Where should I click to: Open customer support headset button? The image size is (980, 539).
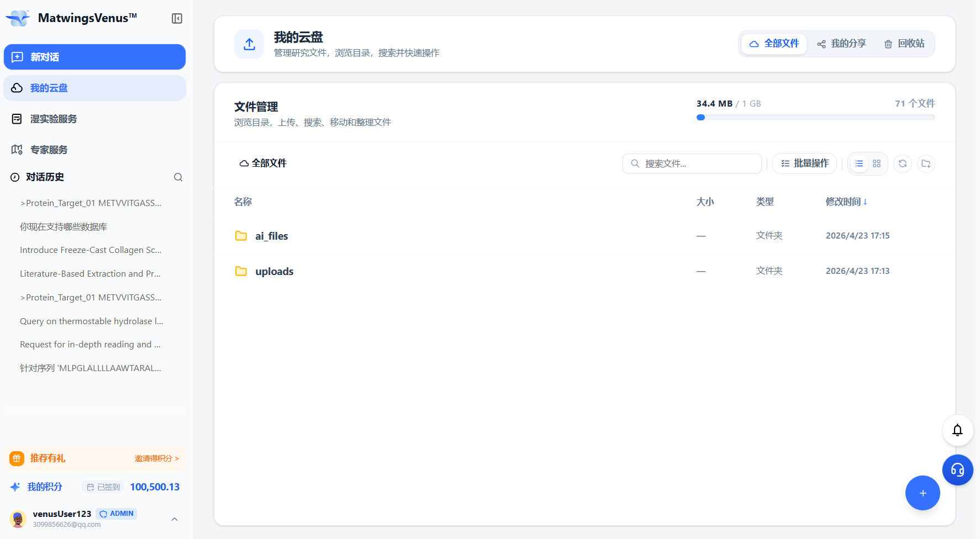pos(957,470)
